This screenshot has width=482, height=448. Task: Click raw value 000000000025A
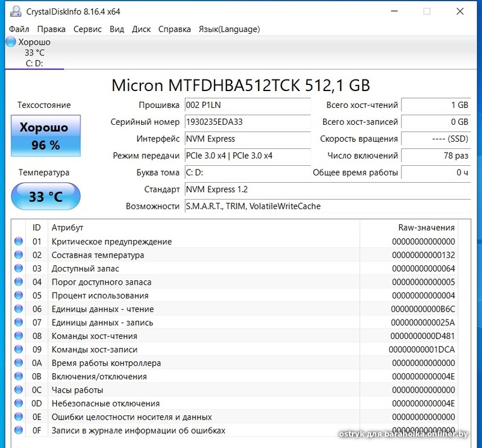pos(423,323)
